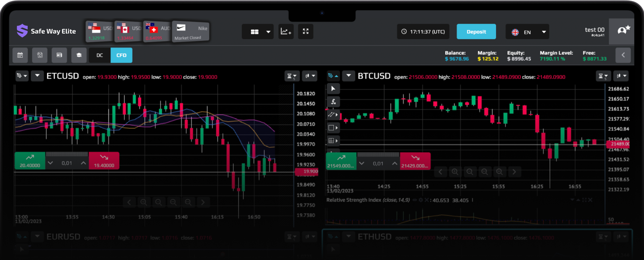644x260 pixels.
Task: Click the ETCUSD 0,01 volume field
Action: click(67, 163)
